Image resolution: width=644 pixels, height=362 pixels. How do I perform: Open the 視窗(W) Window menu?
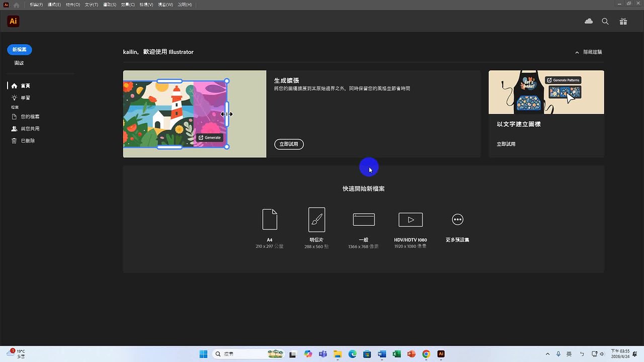point(166,5)
